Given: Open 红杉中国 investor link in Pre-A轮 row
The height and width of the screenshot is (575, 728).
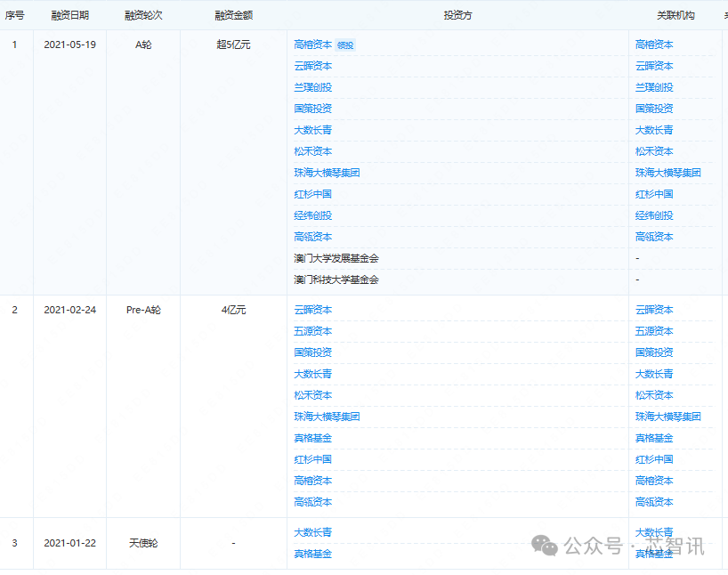Looking at the screenshot, I should (313, 459).
